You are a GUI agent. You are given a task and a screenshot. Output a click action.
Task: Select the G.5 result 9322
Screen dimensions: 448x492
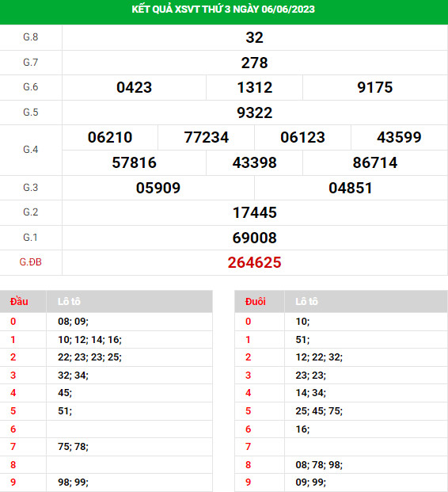pyautogui.click(x=254, y=113)
